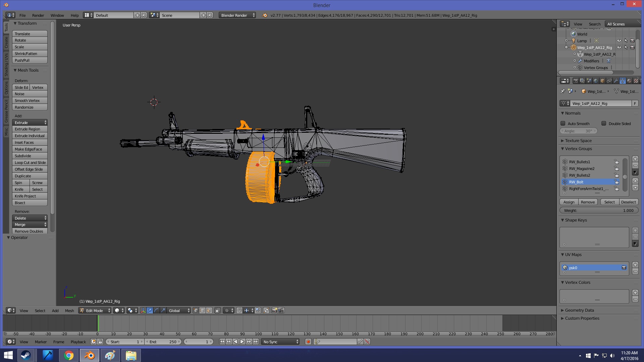
Task: Click the timeline record button
Action: [308, 342]
